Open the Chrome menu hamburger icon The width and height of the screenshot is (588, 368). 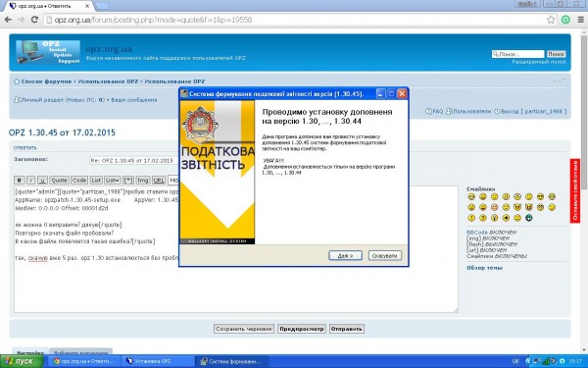580,20
